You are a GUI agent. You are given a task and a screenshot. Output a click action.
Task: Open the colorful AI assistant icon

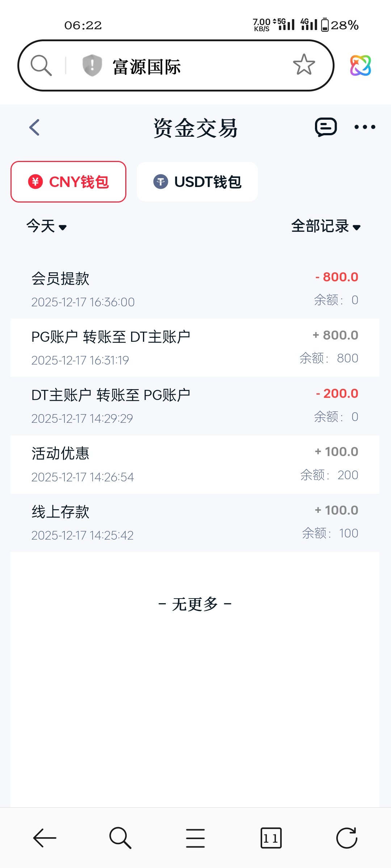pyautogui.click(x=360, y=65)
